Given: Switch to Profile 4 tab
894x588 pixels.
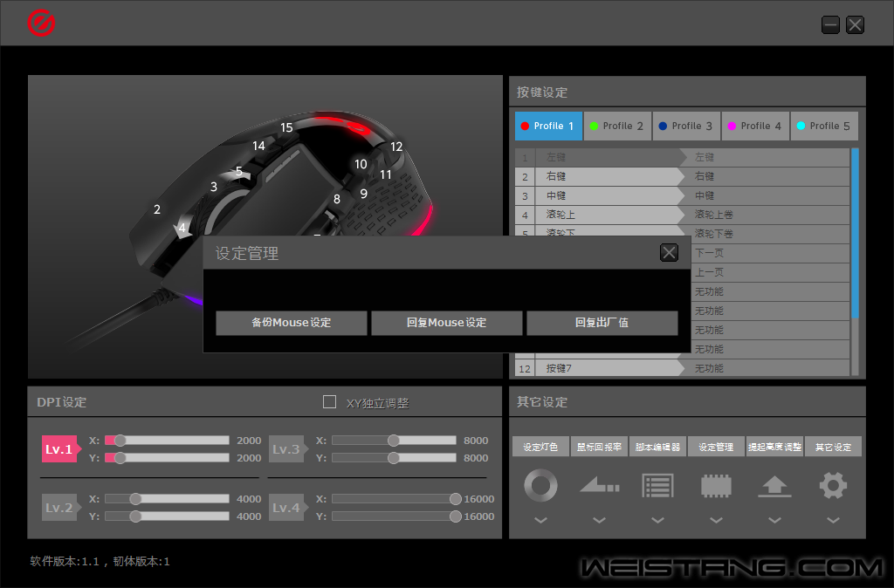Looking at the screenshot, I should pyautogui.click(x=755, y=126).
